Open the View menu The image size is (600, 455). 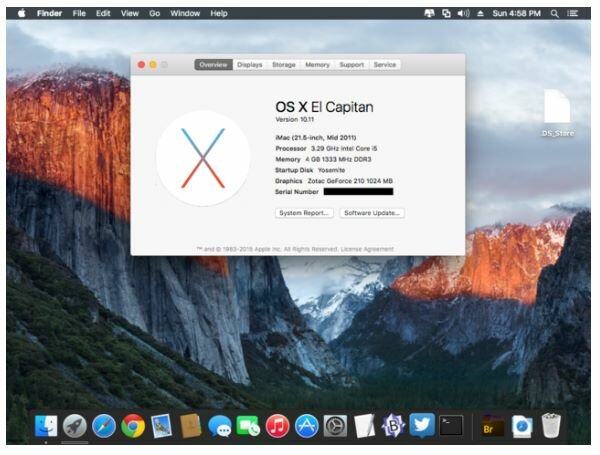tap(130, 13)
